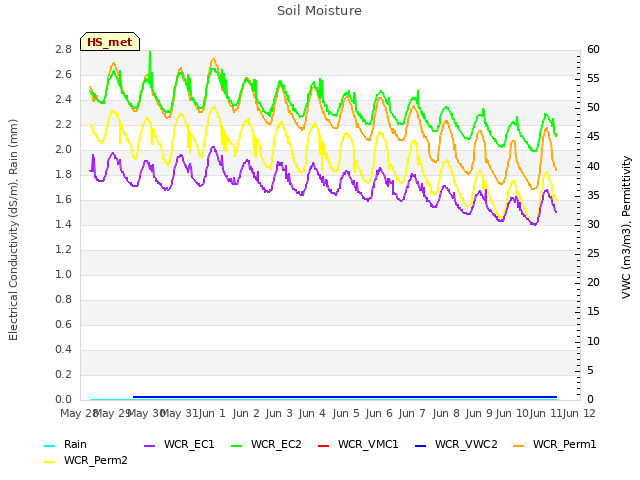Click the 5 right axis tick label
The width and height of the screenshot is (640, 480).
tap(590, 370)
